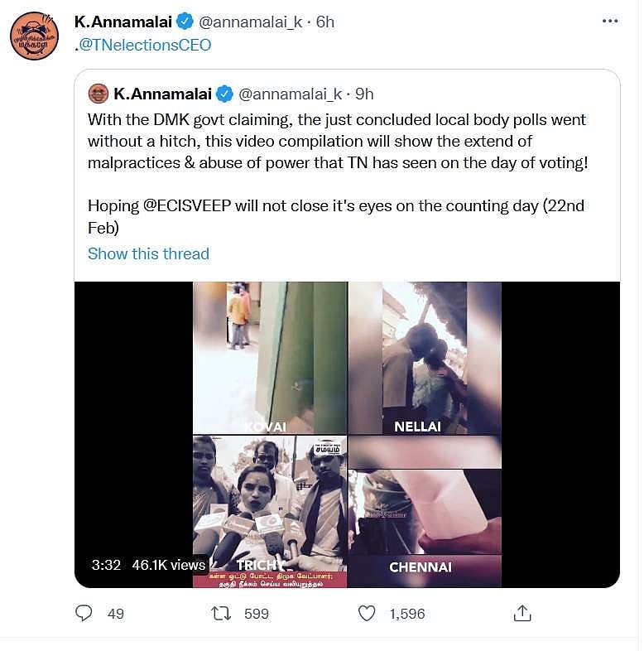Click the 3:32 video duration label

click(x=106, y=565)
